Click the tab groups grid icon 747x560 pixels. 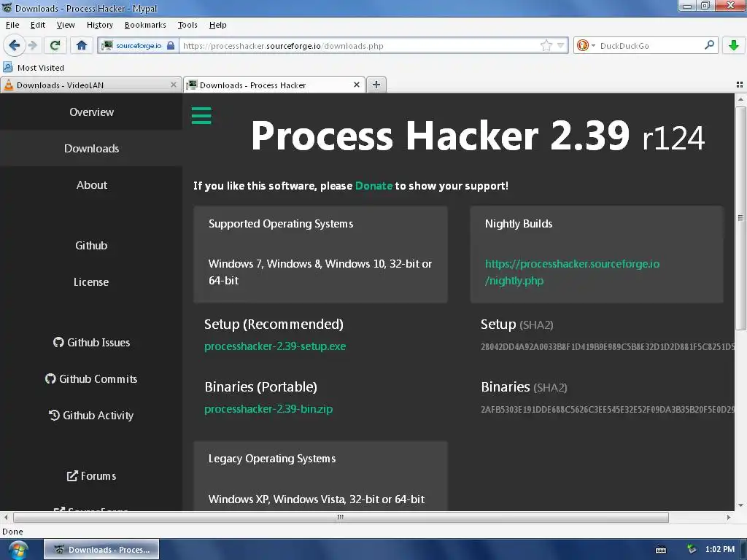coord(740,85)
